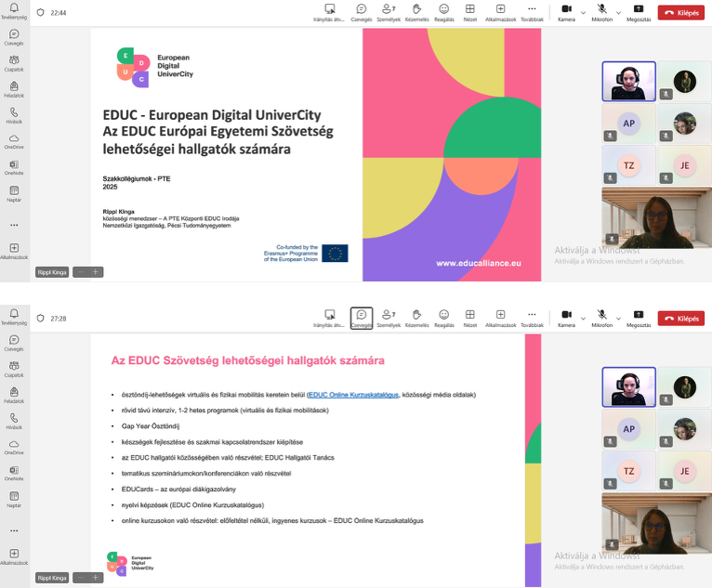Open Csevegés in the 22:44 window sidebar
Screen dimensions: 712x588
pos(14,38)
